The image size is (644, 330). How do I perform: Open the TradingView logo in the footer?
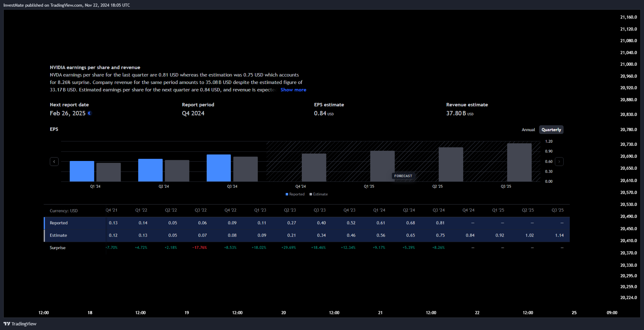tap(20, 324)
